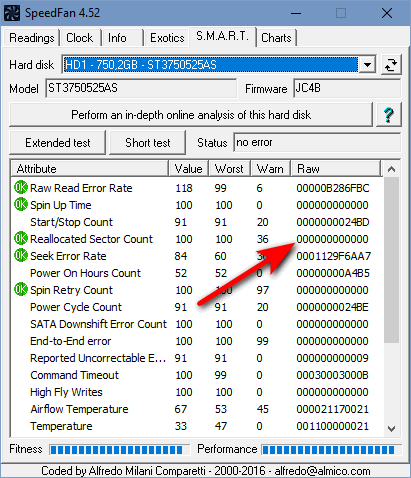This screenshot has height=478, width=411.
Task: Select the End-to-End error row
Action: (197, 341)
